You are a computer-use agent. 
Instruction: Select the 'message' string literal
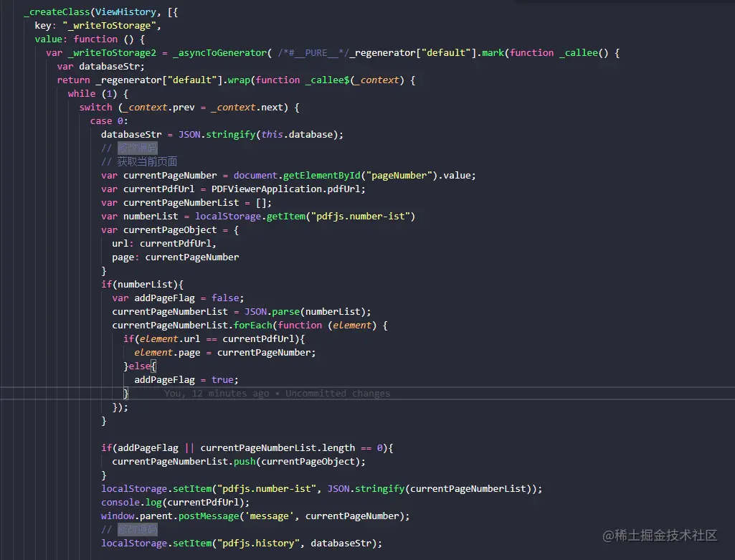269,516
